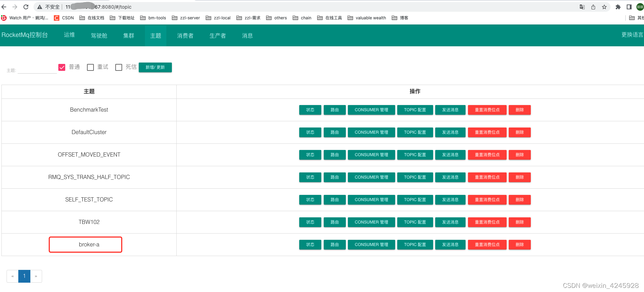Go to previous page with « arrow
The height and width of the screenshot is (292, 644).
[12, 276]
